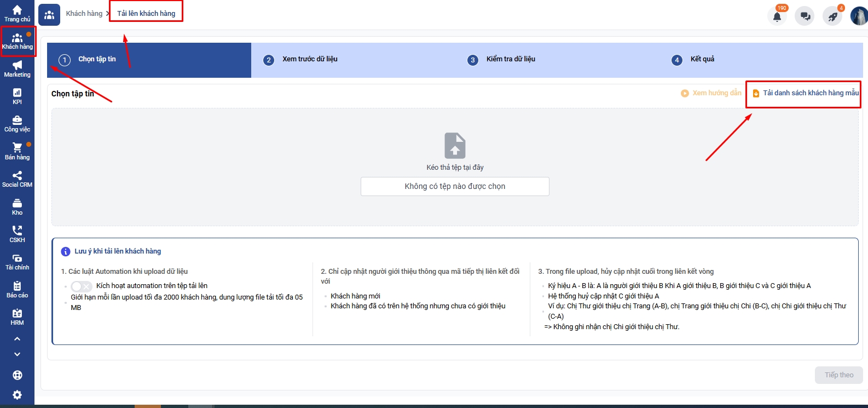Click Xem hướng dẫn link
Image resolution: width=868 pixels, height=408 pixels.
[711, 93]
